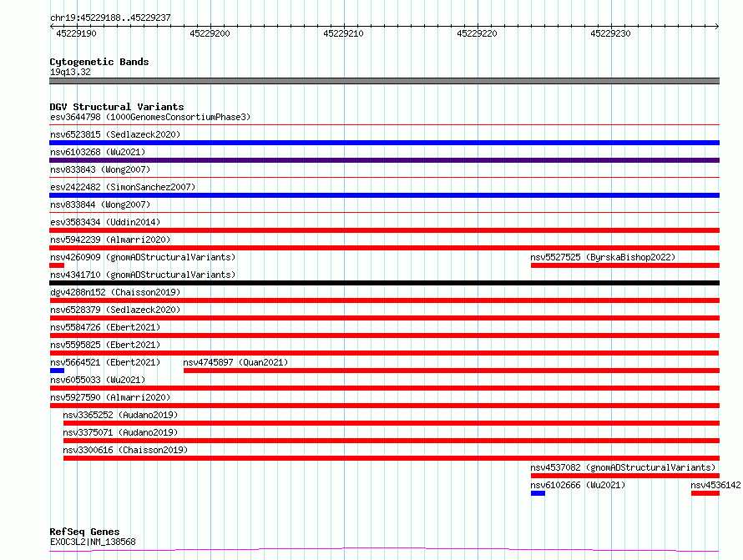
Task: Select nsv3375071 (Audano2019) label
Action: (120, 432)
